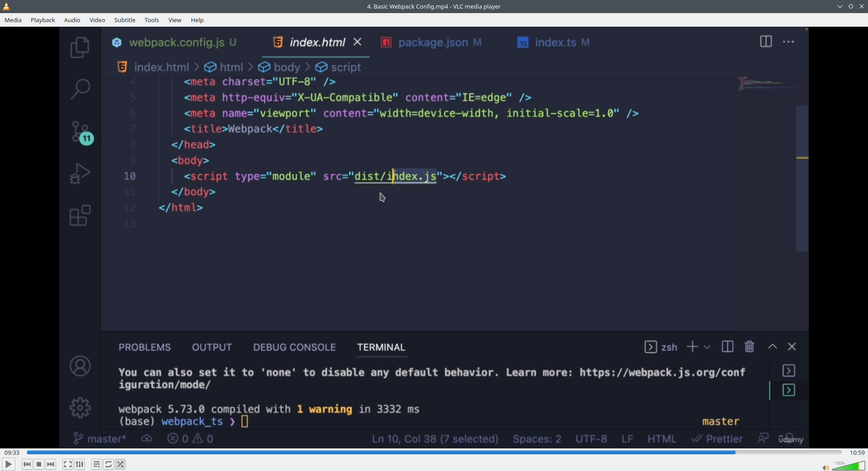Switch to the index.ts editor tab
Image resolution: width=868 pixels, height=471 pixels.
554,42
